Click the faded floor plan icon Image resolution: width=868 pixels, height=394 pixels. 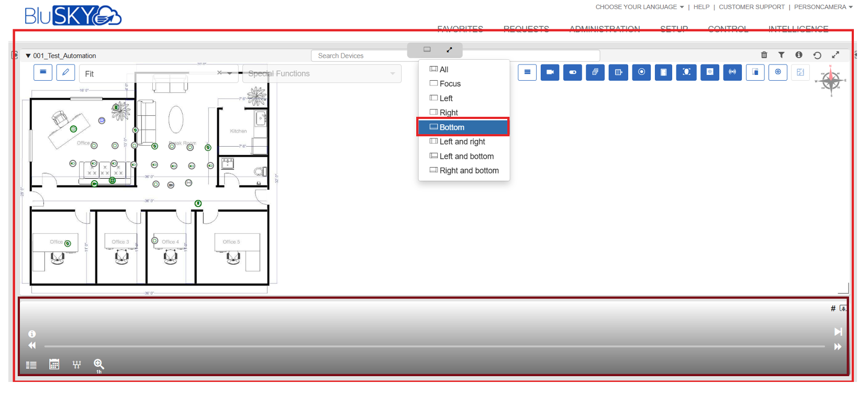pyautogui.click(x=800, y=72)
